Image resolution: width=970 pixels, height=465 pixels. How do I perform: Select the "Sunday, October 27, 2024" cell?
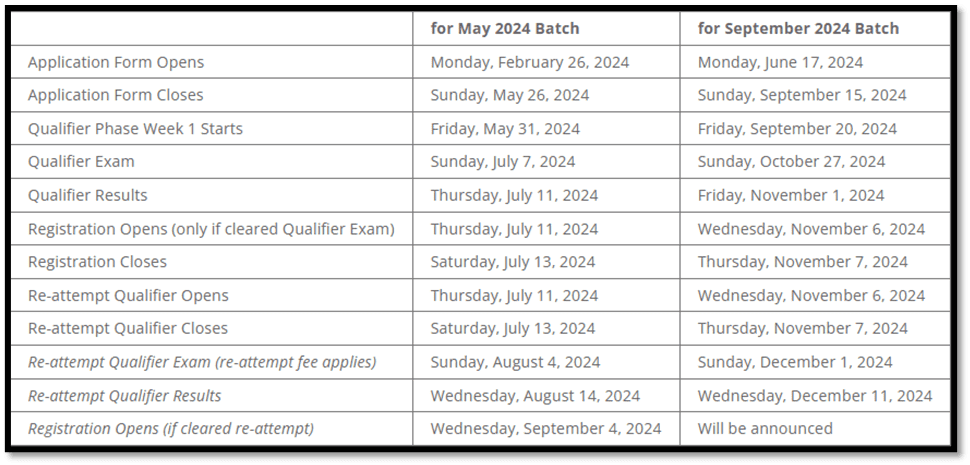[791, 162]
